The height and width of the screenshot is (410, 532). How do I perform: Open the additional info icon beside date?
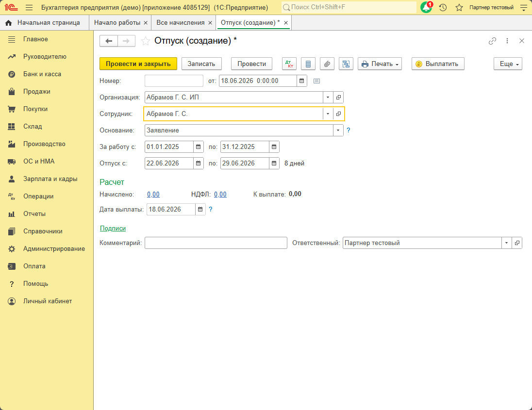(316, 81)
